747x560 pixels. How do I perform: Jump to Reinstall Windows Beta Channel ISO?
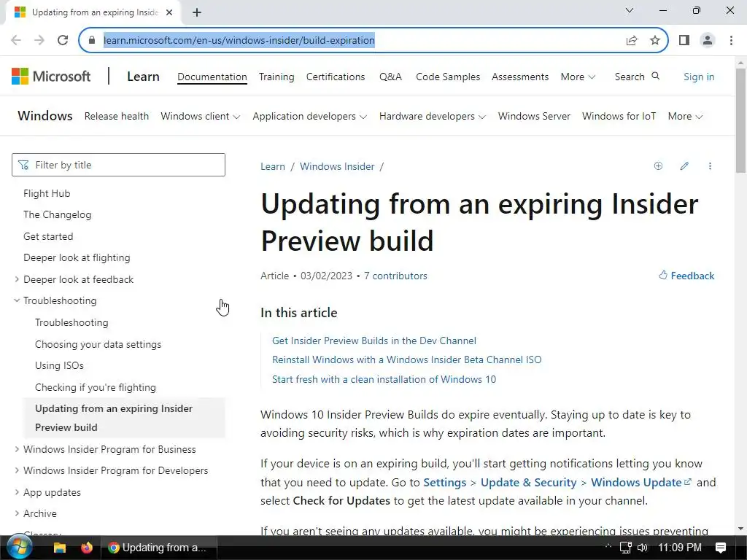pos(407,359)
